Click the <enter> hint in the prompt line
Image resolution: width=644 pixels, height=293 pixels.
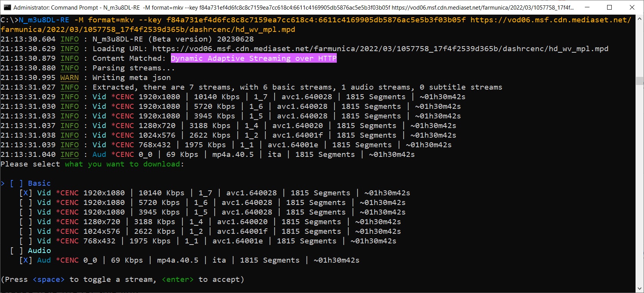click(177, 280)
